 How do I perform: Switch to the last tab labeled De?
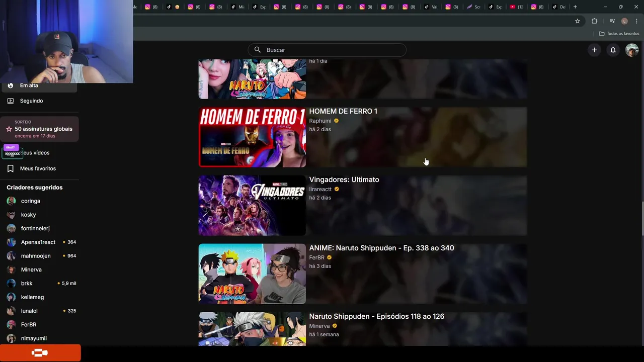click(x=559, y=7)
